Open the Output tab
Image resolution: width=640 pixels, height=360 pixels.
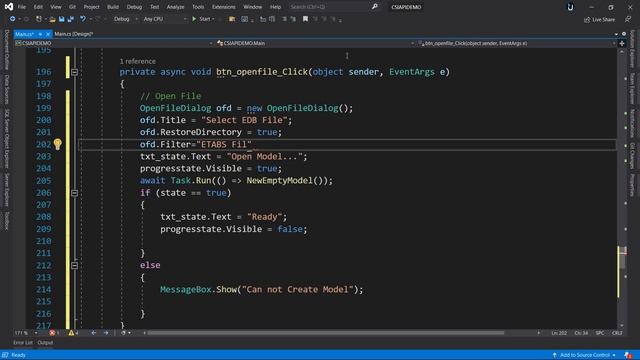click(x=45, y=343)
